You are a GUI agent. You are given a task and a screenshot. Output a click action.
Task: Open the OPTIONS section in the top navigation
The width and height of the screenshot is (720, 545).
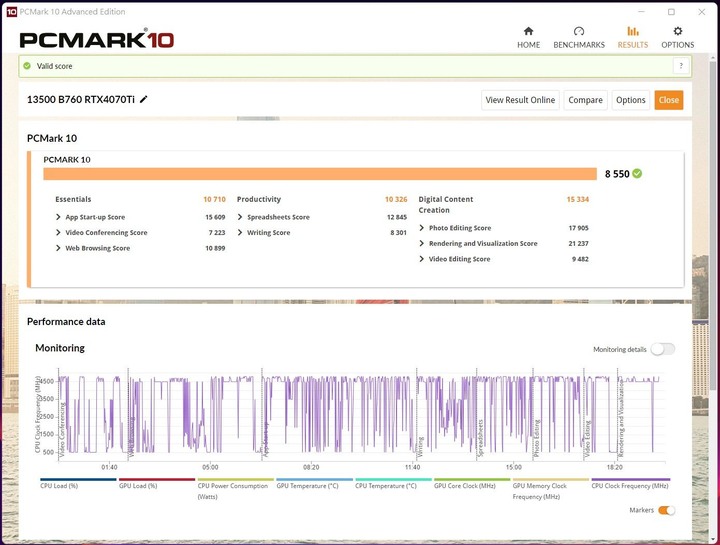click(677, 38)
